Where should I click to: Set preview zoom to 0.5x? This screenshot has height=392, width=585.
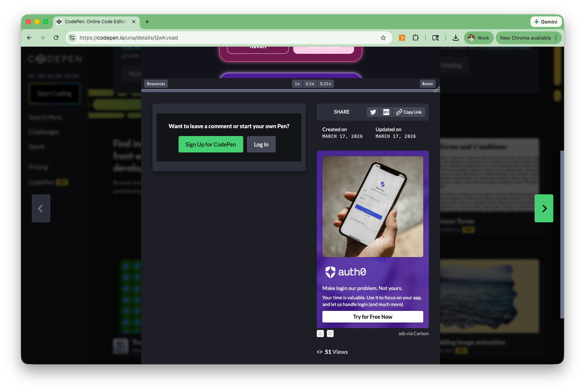click(310, 84)
